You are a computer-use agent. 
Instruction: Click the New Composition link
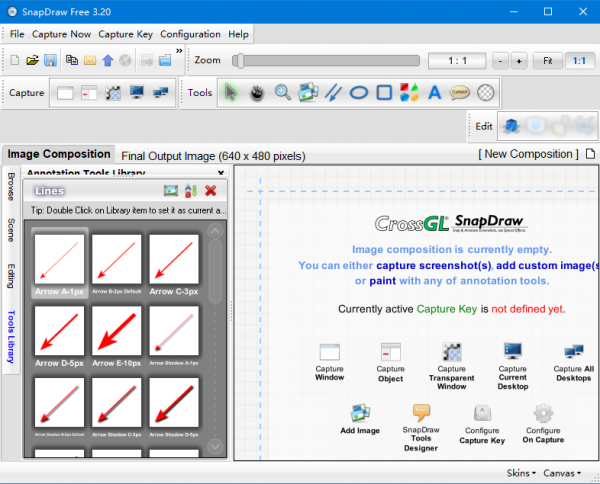528,154
